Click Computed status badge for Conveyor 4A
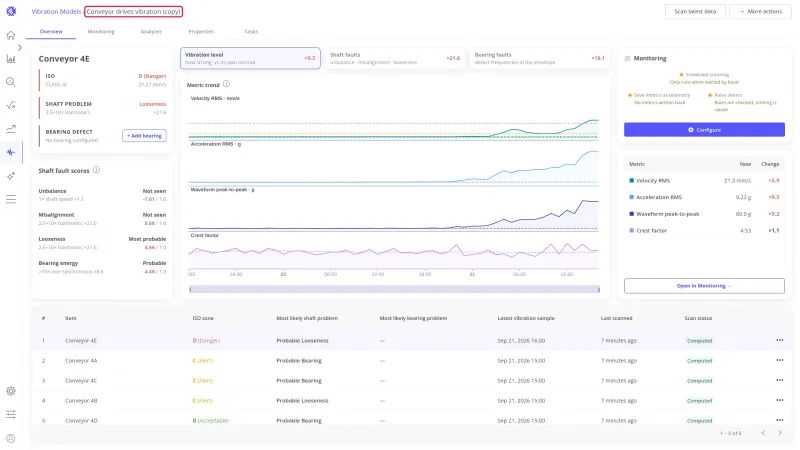Screen dimensions: 800x450 (x=699, y=361)
